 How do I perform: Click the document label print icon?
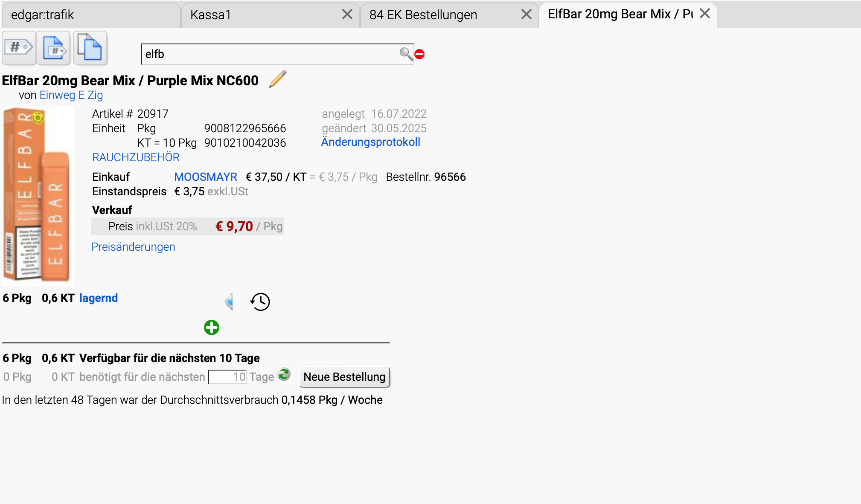click(x=53, y=48)
